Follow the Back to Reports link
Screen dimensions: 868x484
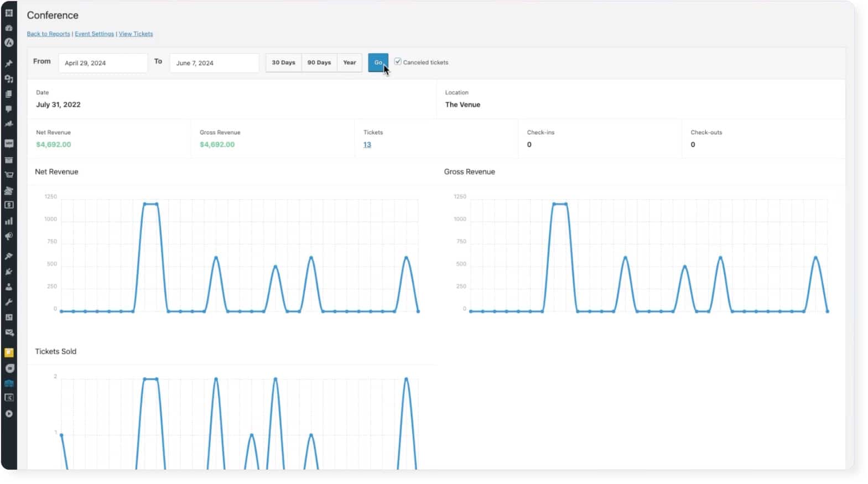(48, 34)
